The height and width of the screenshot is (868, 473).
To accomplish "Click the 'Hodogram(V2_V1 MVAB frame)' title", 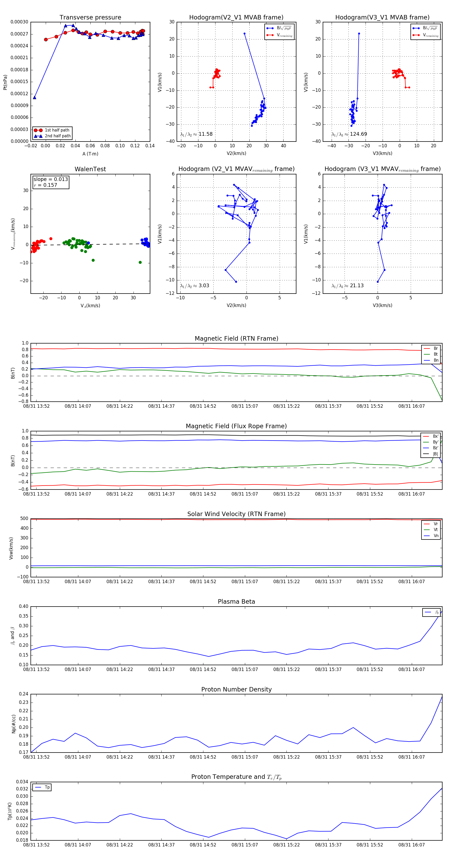I will [x=236, y=18].
